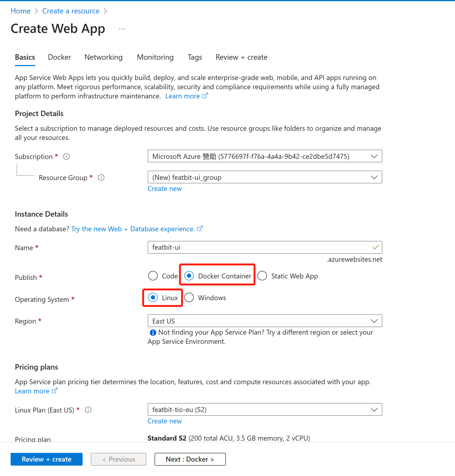The width and height of the screenshot is (455, 476).
Task: Open the ellipsis menu beside Create Web App
Action: 122,29
